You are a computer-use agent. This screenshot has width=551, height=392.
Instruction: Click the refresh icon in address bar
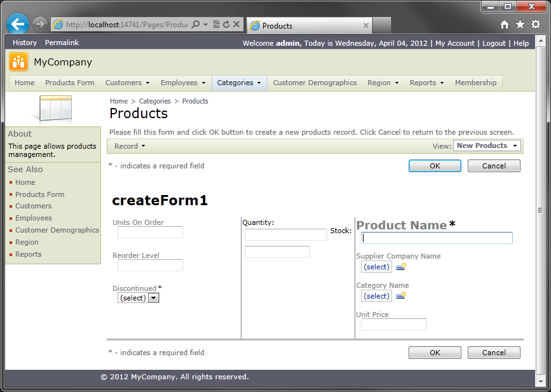pyautogui.click(x=226, y=25)
